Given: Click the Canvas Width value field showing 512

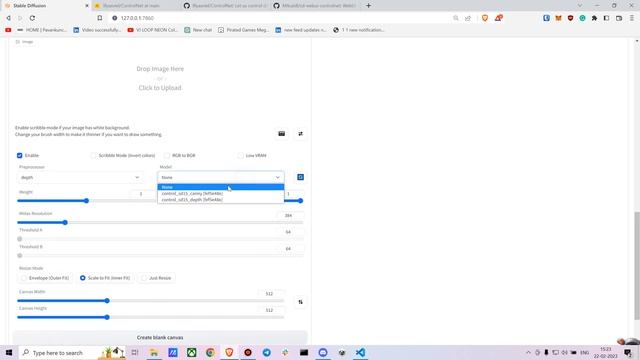Looking at the screenshot, I should click(x=269, y=293).
